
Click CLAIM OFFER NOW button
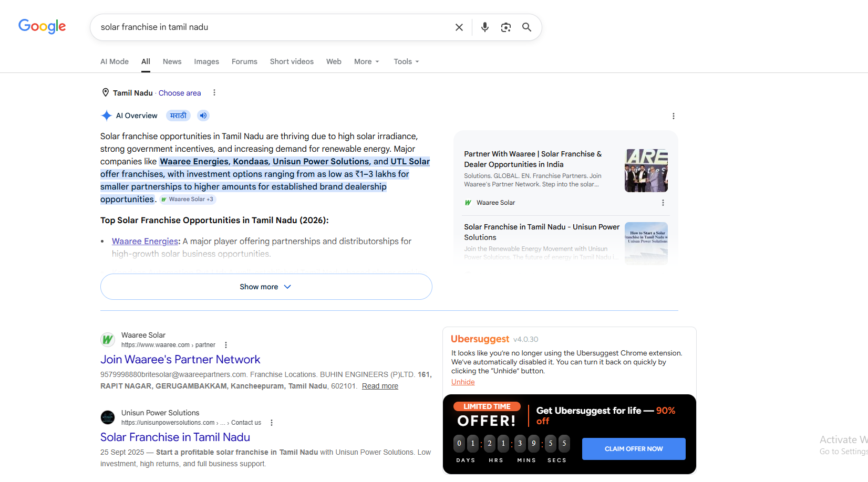pyautogui.click(x=634, y=449)
